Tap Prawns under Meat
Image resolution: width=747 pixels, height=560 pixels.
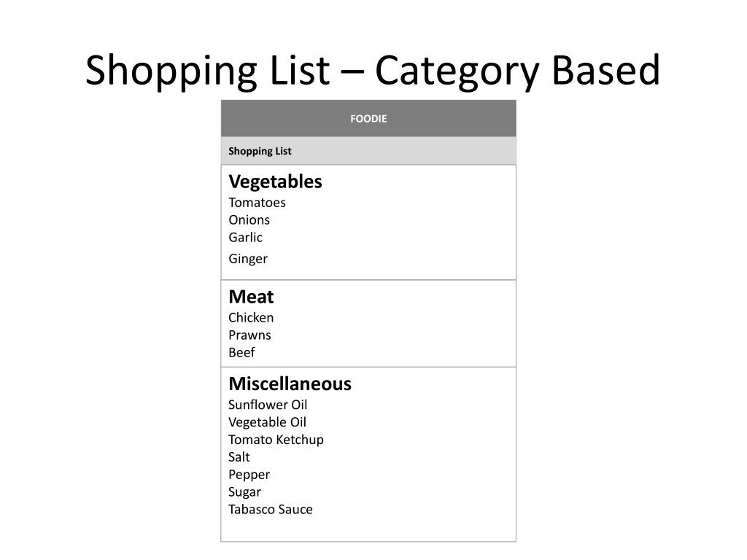tap(249, 335)
